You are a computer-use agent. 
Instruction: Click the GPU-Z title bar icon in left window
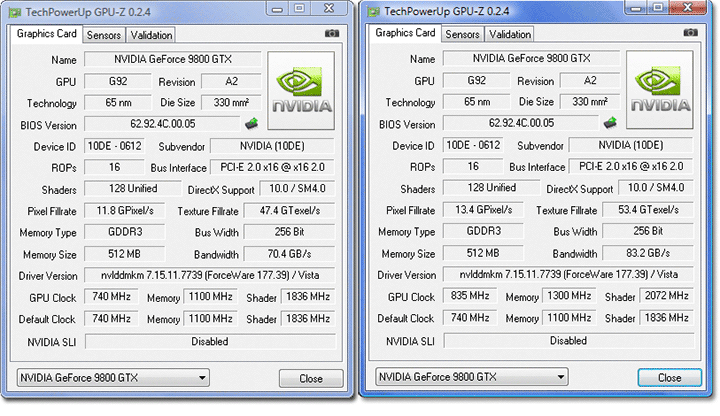pos(15,12)
